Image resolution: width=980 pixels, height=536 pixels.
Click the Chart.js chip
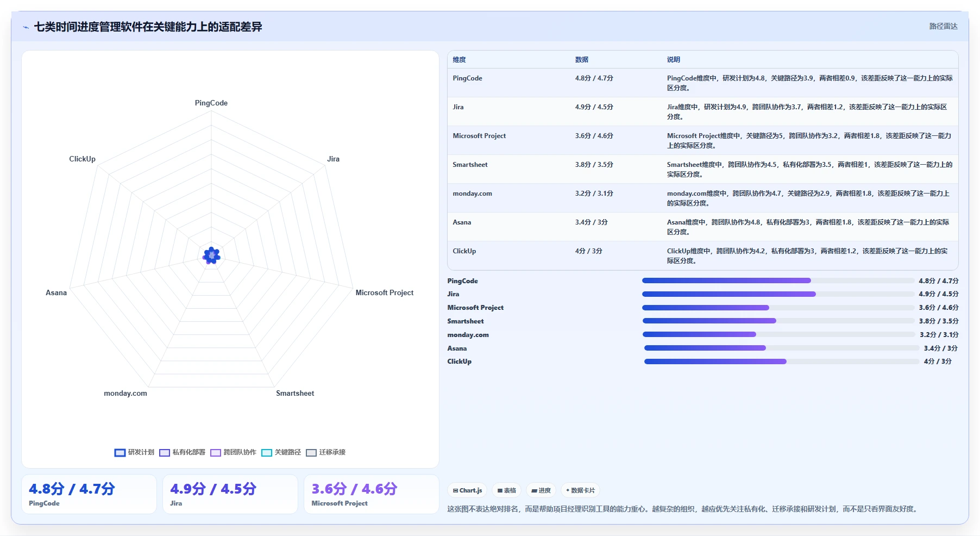click(x=467, y=490)
